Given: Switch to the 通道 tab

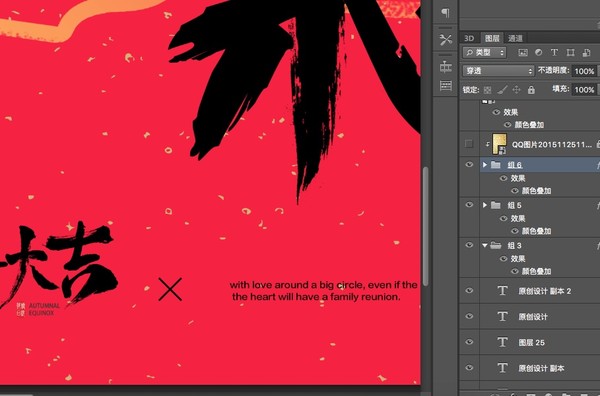Looking at the screenshot, I should coord(515,38).
